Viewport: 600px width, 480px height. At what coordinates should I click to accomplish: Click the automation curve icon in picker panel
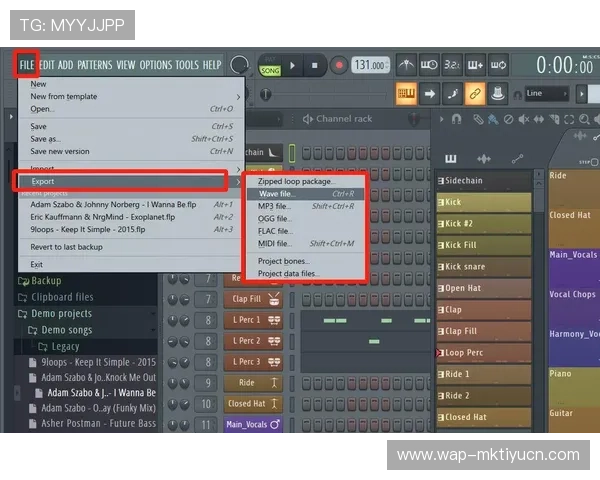click(517, 159)
